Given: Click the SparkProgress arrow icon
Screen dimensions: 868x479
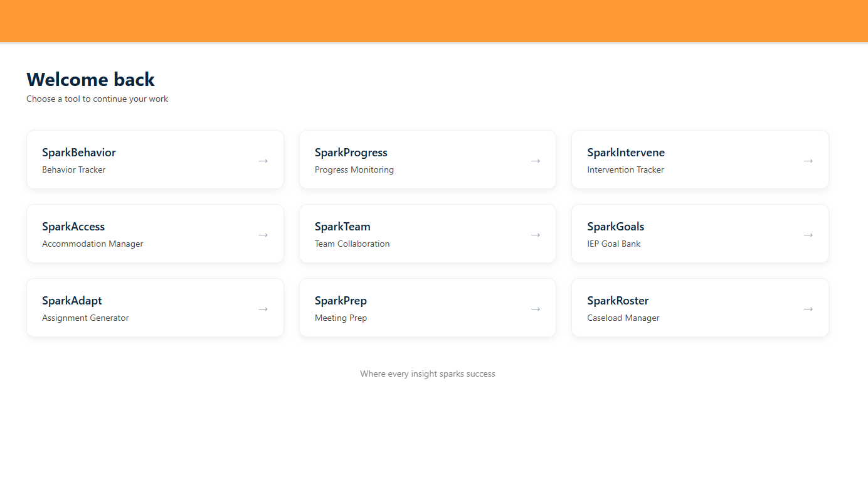Looking at the screenshot, I should click(x=536, y=161).
